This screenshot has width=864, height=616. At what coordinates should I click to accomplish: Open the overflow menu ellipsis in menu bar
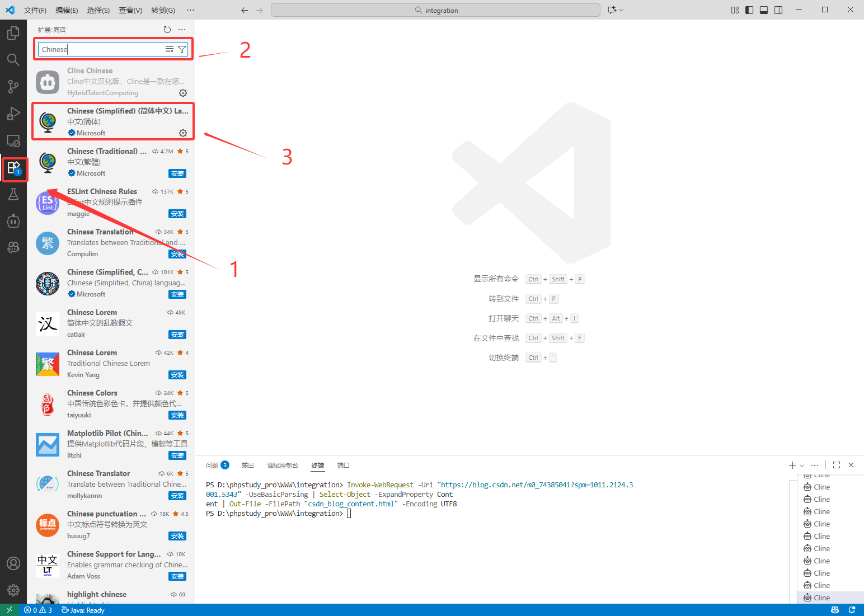pos(190,10)
